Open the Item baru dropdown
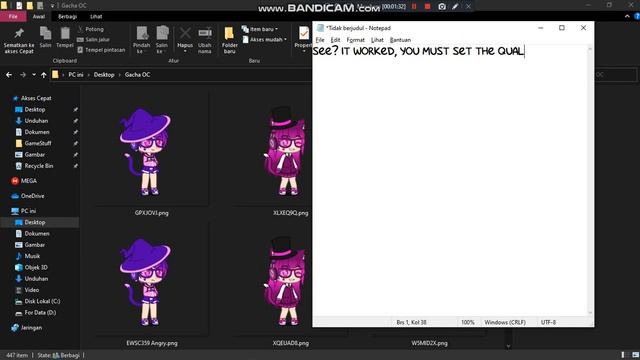This screenshot has width=640, height=360. point(260,29)
